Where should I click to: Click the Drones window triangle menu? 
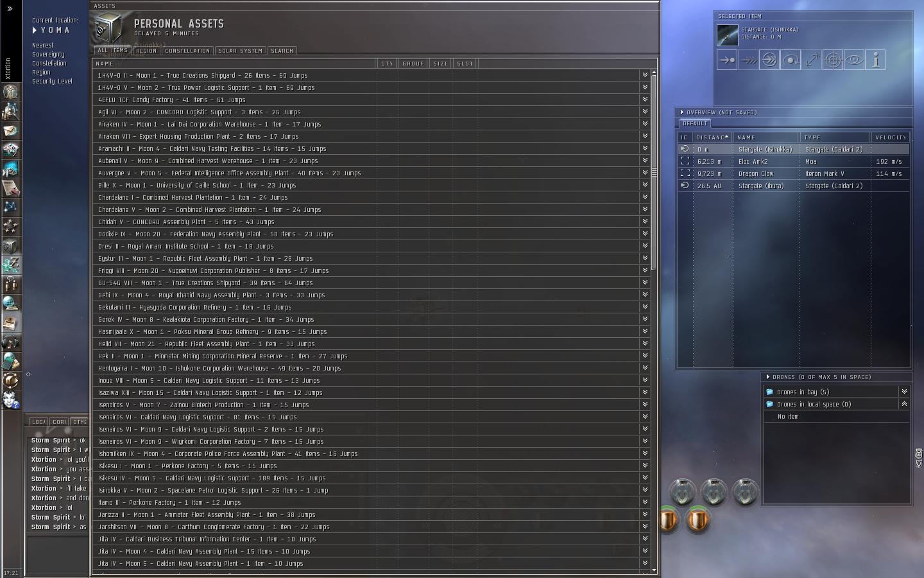tap(767, 377)
